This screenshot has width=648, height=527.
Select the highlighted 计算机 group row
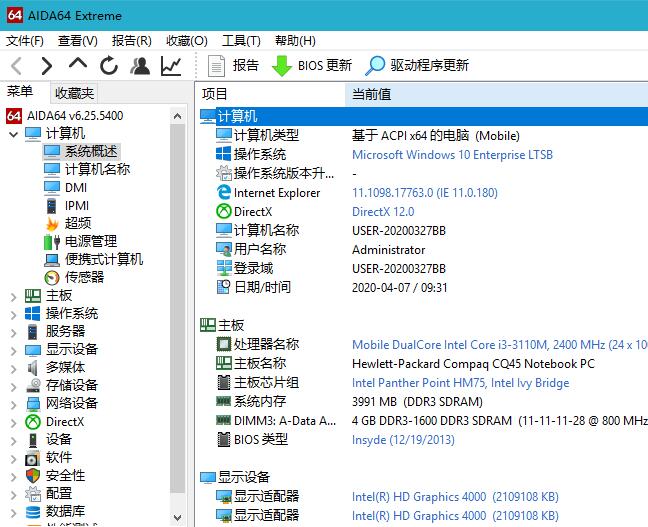point(424,117)
